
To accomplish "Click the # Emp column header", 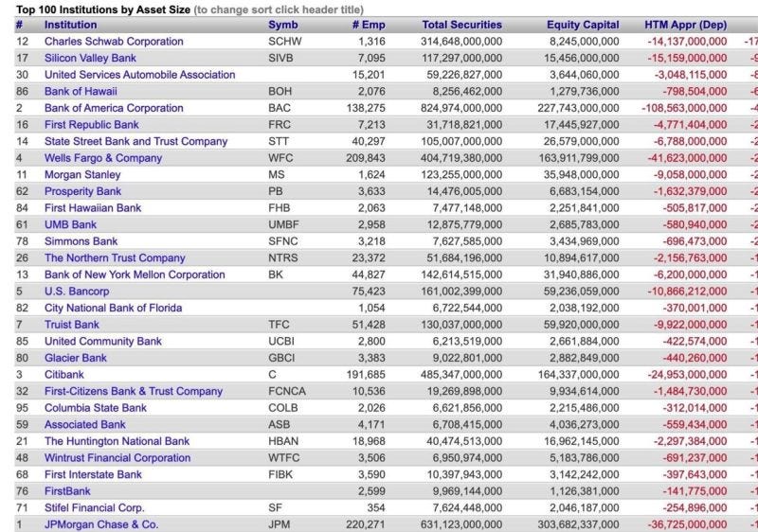I will (x=369, y=25).
